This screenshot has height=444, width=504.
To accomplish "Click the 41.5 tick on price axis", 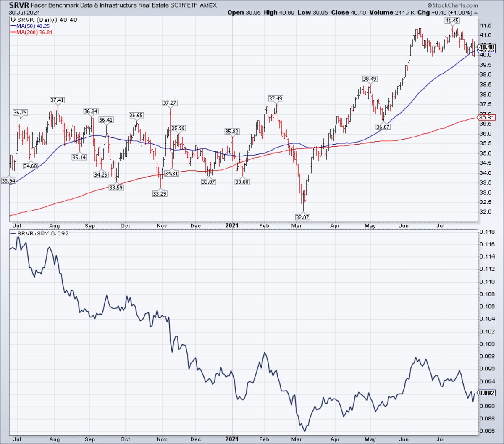I will [486, 25].
